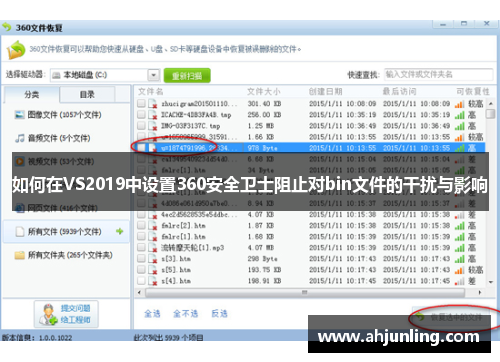The height and width of the screenshot is (362, 500).
Task: Click the vertical scrollbar thumb
Action: 490,114
